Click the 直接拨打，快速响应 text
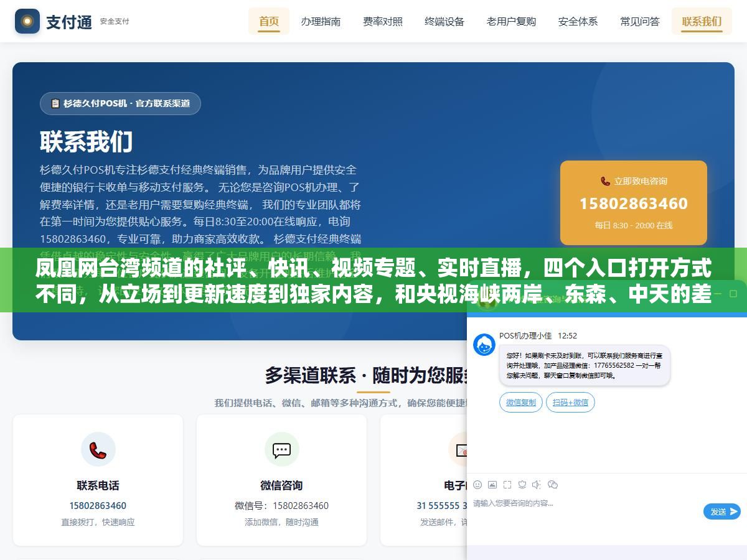The width and height of the screenshot is (747, 560). click(98, 522)
